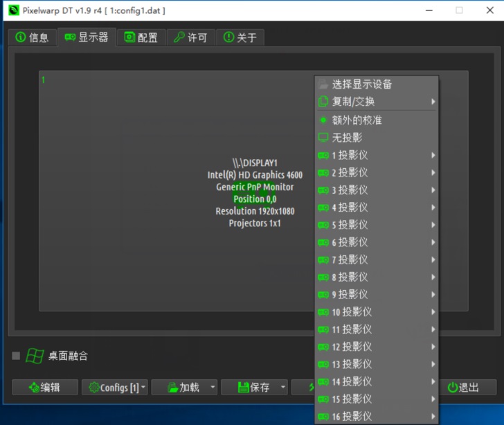Click projector icon for 14 投影仪
This screenshot has height=425, width=504.
pos(323,381)
